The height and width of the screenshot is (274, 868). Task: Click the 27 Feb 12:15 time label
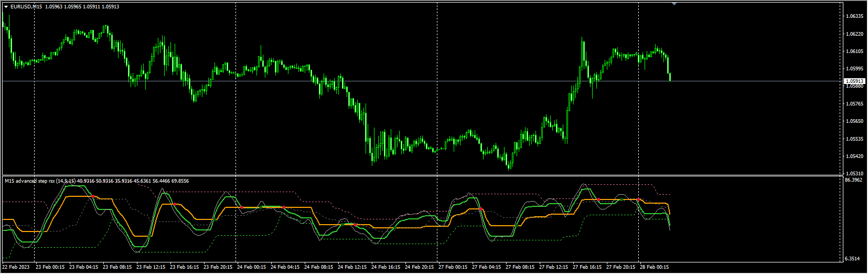pos(554,267)
